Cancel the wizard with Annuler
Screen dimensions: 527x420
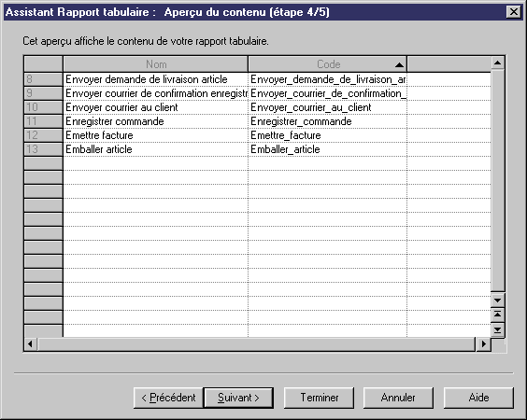point(398,398)
